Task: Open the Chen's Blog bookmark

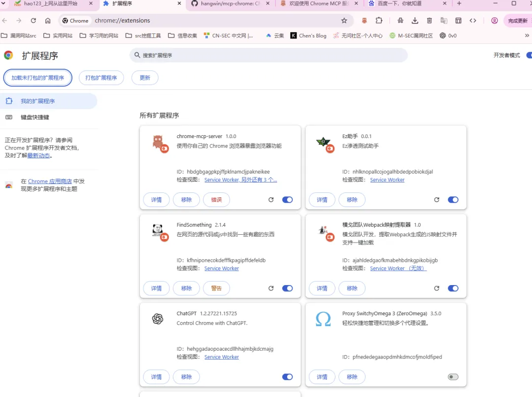Action: pyautogui.click(x=308, y=36)
